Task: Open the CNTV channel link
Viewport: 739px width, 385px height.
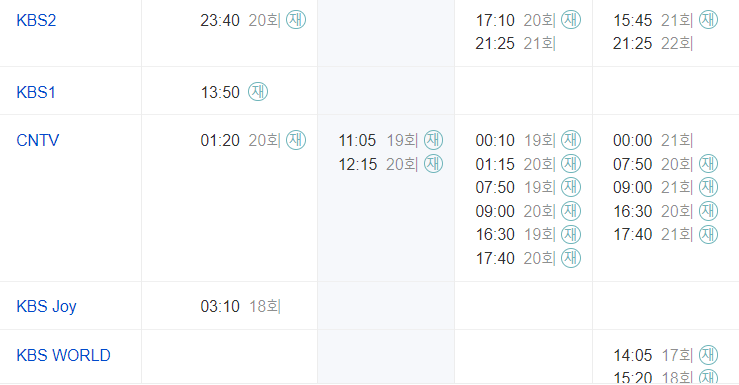Action: coord(38,140)
